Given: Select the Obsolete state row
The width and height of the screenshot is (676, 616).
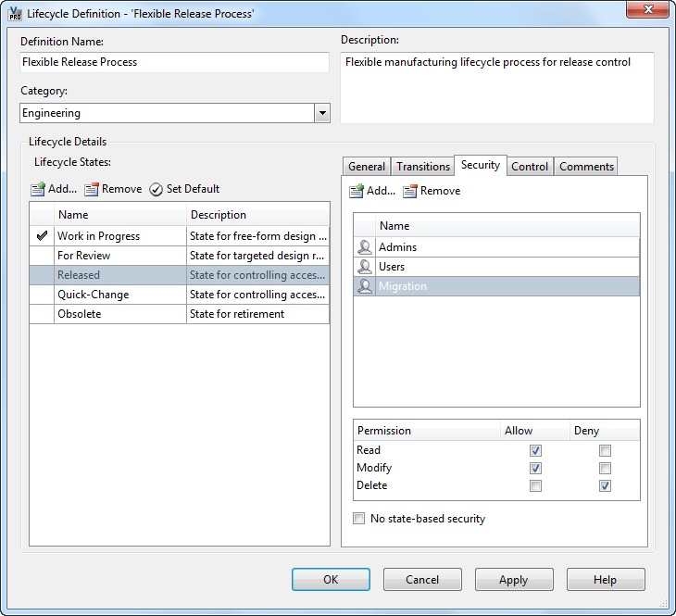Looking at the screenshot, I should tap(179, 314).
